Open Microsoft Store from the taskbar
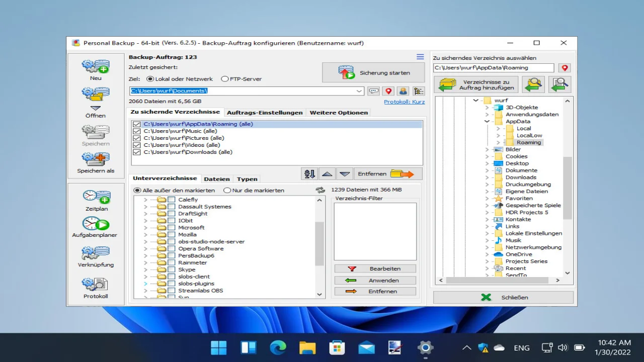Image resolution: width=644 pixels, height=362 pixels. pos(337,347)
